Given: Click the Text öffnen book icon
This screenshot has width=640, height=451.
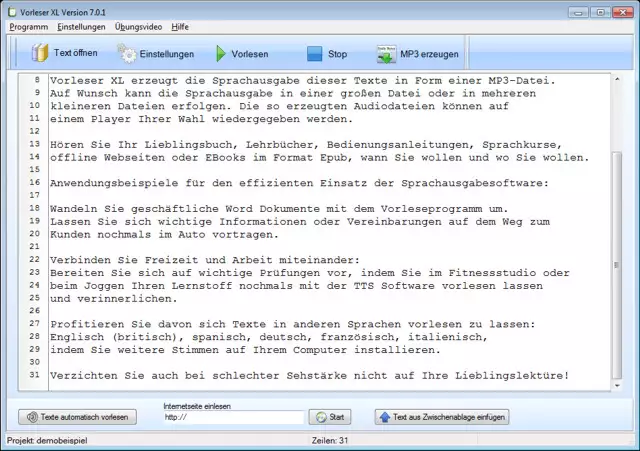Looking at the screenshot, I should [39, 53].
